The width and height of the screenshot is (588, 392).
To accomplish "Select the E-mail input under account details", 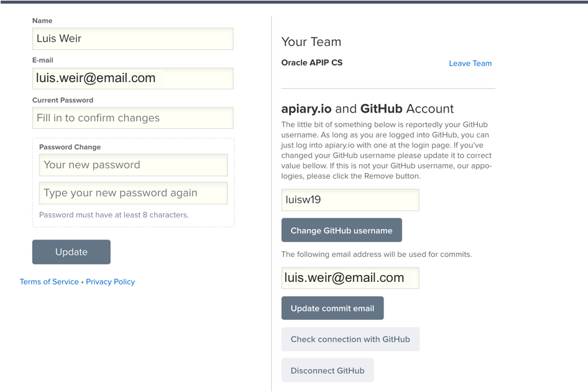I will [x=133, y=78].
